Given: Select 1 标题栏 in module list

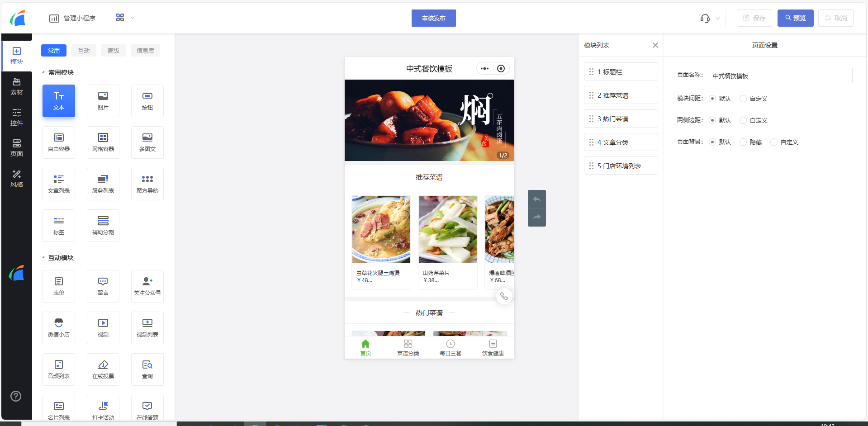Looking at the screenshot, I should [x=621, y=71].
